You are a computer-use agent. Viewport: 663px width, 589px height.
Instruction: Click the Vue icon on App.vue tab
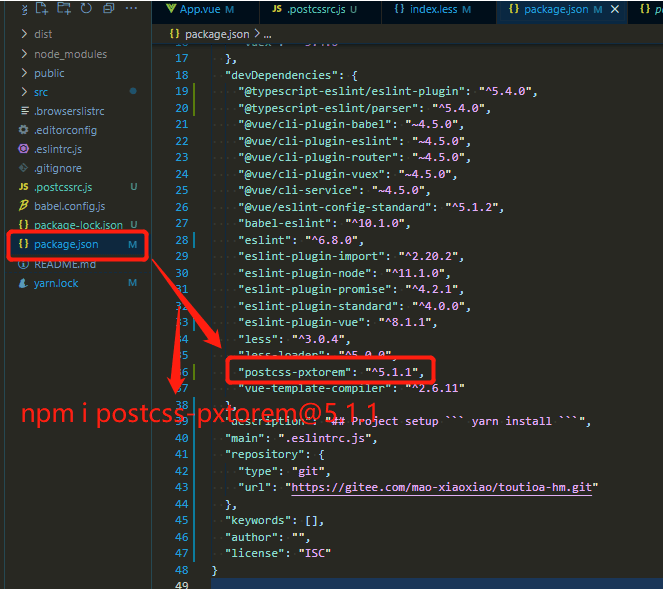coord(171,9)
